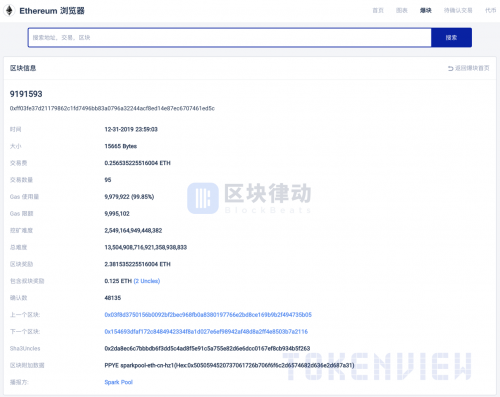
Task: Click the confirmations value 48135
Action: coord(113,298)
